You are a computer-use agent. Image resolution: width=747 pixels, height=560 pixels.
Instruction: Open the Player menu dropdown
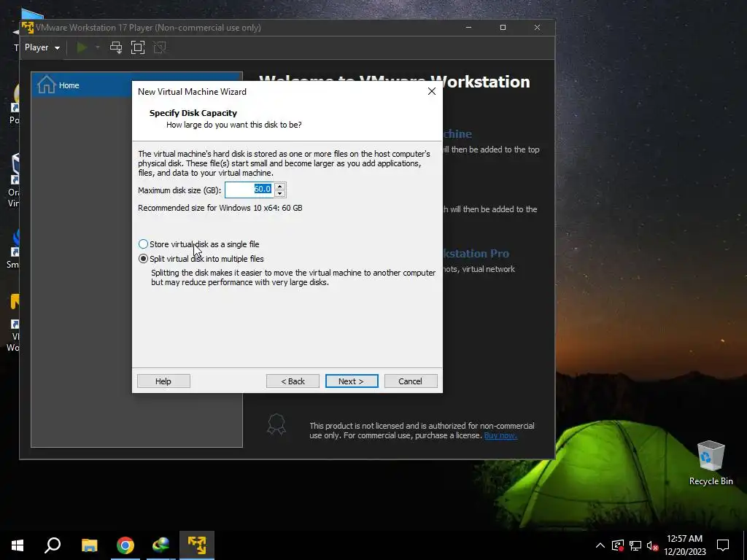point(42,47)
